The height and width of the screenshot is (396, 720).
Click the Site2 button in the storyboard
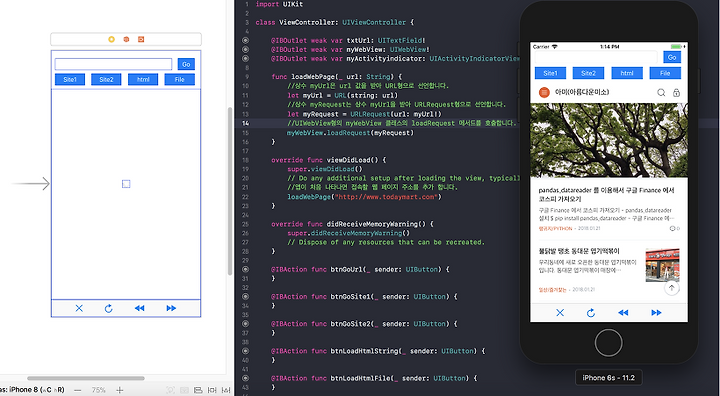pos(106,79)
